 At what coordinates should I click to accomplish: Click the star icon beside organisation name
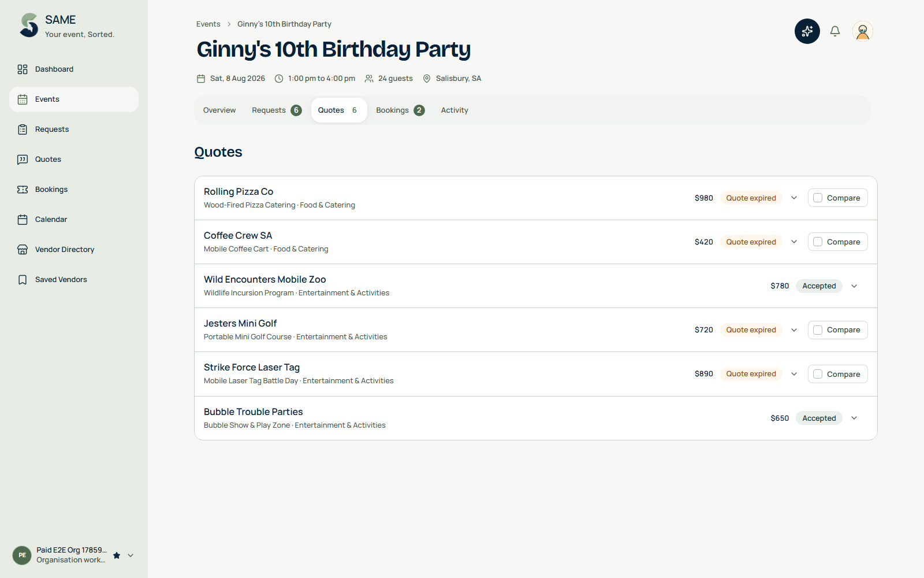(x=117, y=555)
